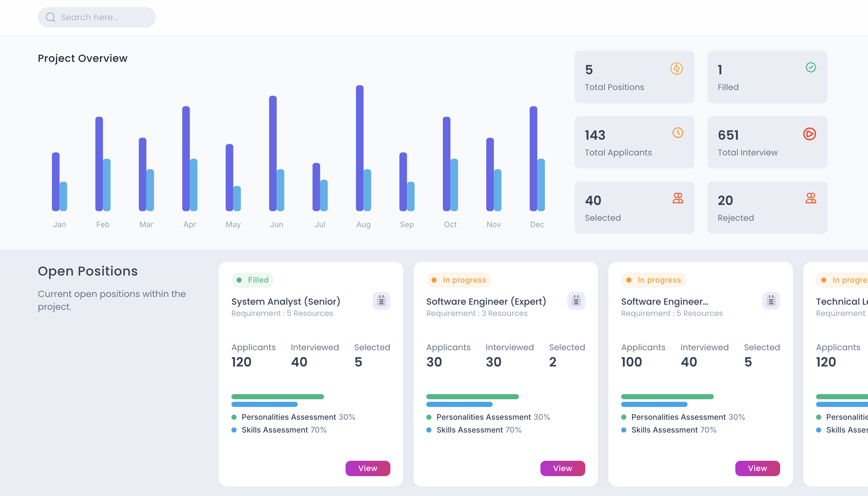Select the Total Interview stat card
The image size is (868, 496).
tap(767, 142)
